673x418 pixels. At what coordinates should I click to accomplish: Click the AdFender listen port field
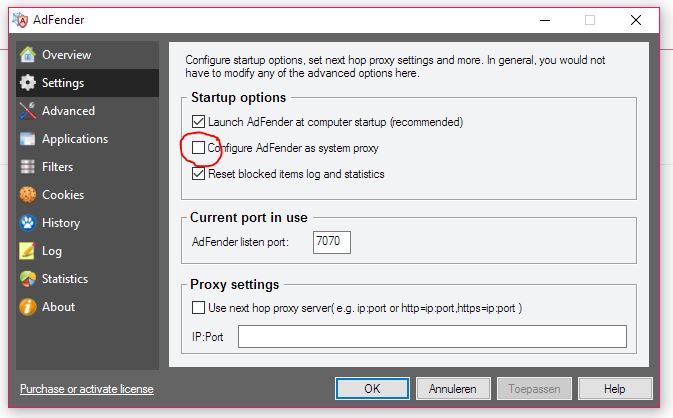331,242
